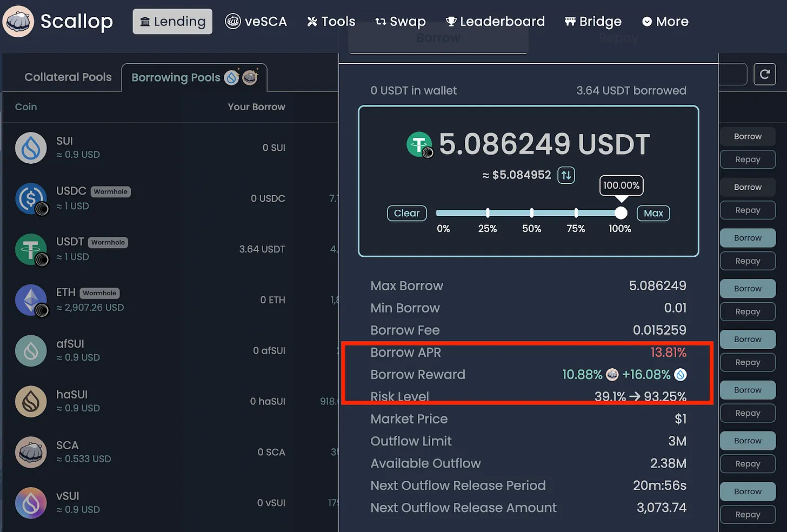Swap the USDT/USD amount display arrows
Image resolution: width=787 pixels, height=532 pixels.
click(x=566, y=175)
